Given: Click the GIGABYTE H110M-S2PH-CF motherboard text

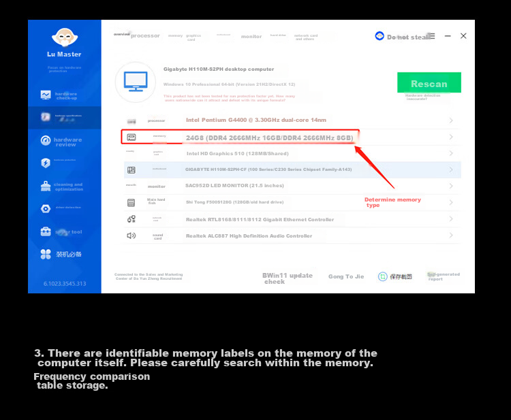Looking at the screenshot, I should pos(268,169).
